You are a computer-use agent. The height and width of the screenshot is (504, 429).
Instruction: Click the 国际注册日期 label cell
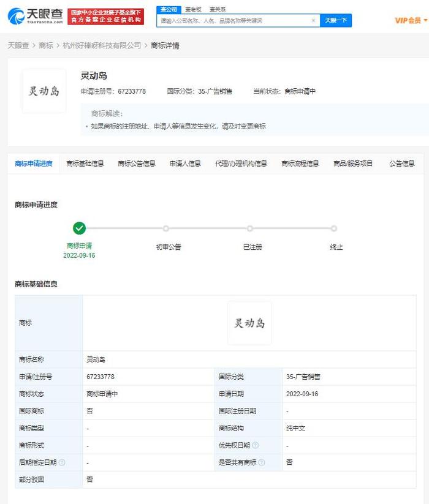[x=248, y=411]
